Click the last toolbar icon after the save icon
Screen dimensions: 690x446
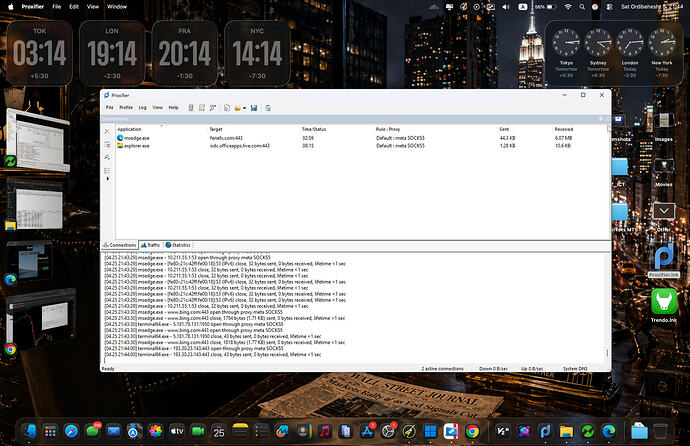[268, 108]
